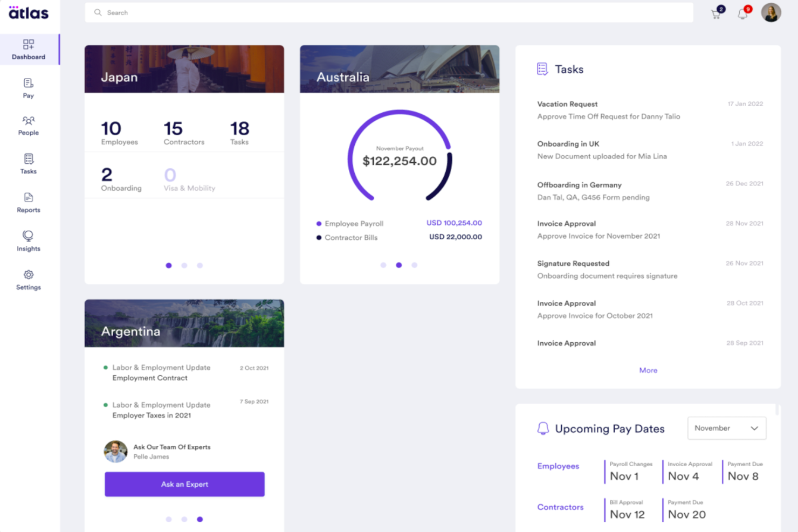Open the Pay section from the sidebar
Screen dimensions: 798x532
pyautogui.click(x=28, y=88)
